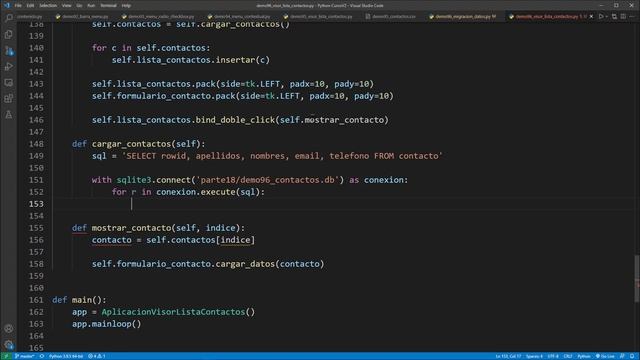Open editor more actions ellipsis

pyautogui.click(x=632, y=16)
